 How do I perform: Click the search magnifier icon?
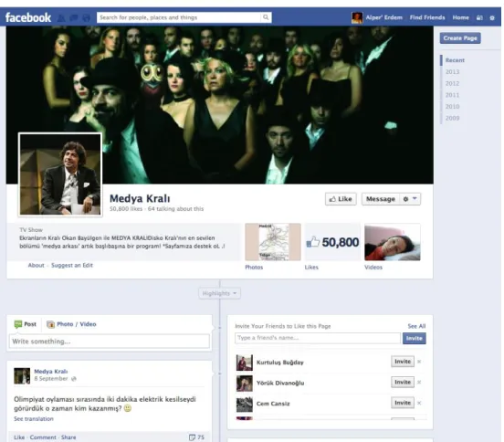266,17
